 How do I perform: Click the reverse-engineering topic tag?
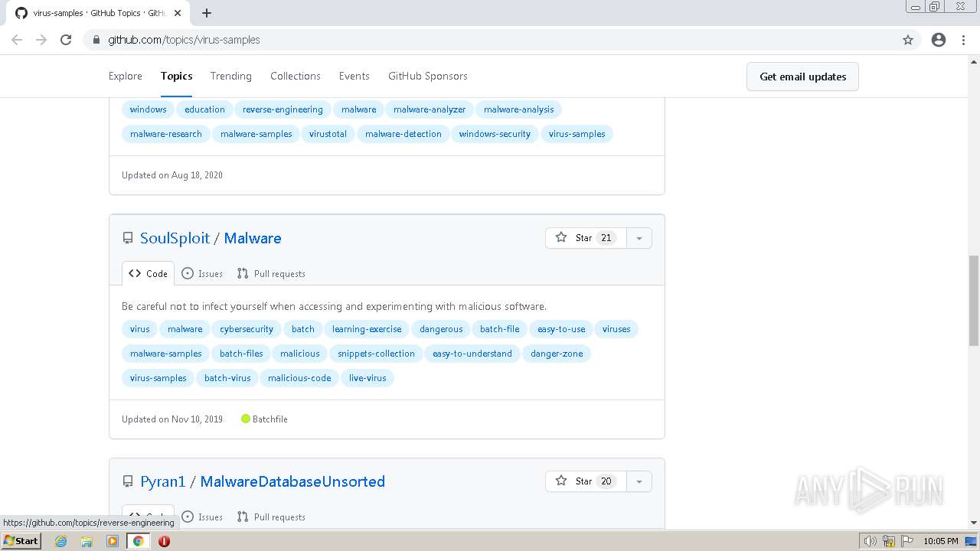pos(283,109)
